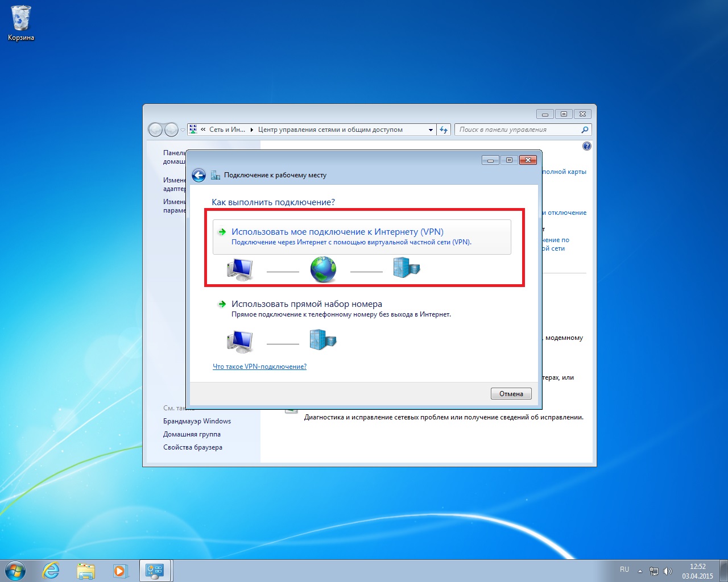Click in 'Поиск в панели управления' search field
The height and width of the screenshot is (582, 728).
pos(518,130)
